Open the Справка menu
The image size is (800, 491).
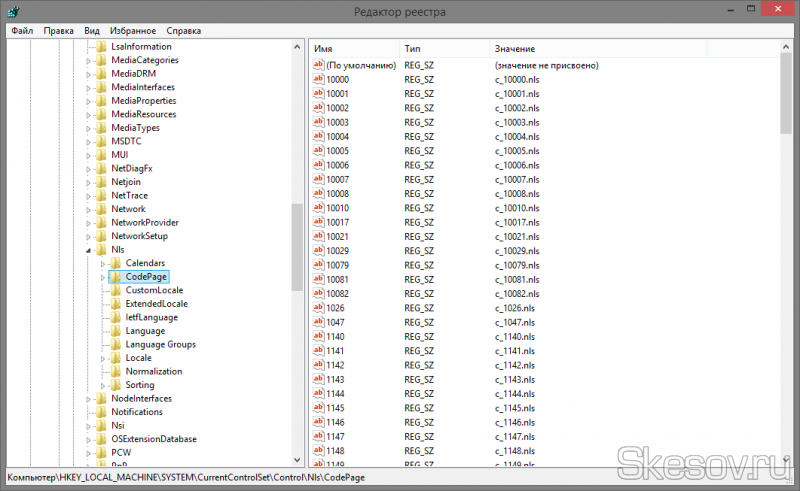(x=183, y=31)
